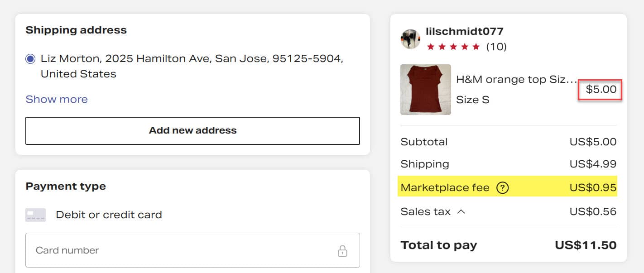The height and width of the screenshot is (273, 644).
Task: Focus the Card number input field
Action: point(181,250)
